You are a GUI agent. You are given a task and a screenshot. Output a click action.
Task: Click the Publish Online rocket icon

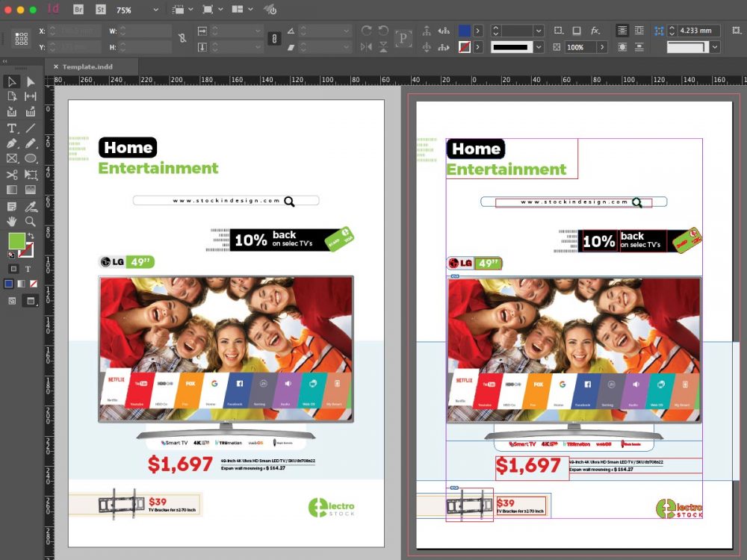point(270,9)
